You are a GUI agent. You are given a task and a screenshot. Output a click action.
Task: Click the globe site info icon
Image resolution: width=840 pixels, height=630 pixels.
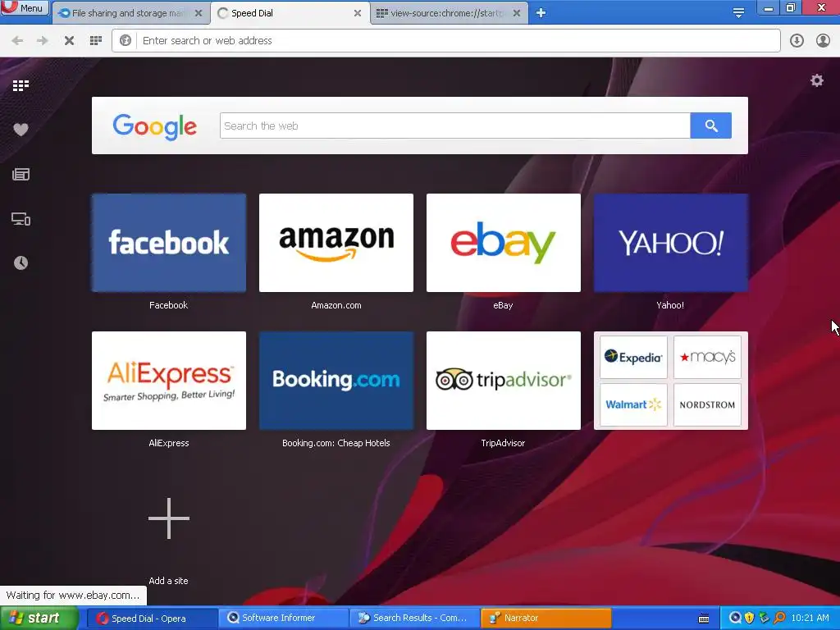point(126,41)
